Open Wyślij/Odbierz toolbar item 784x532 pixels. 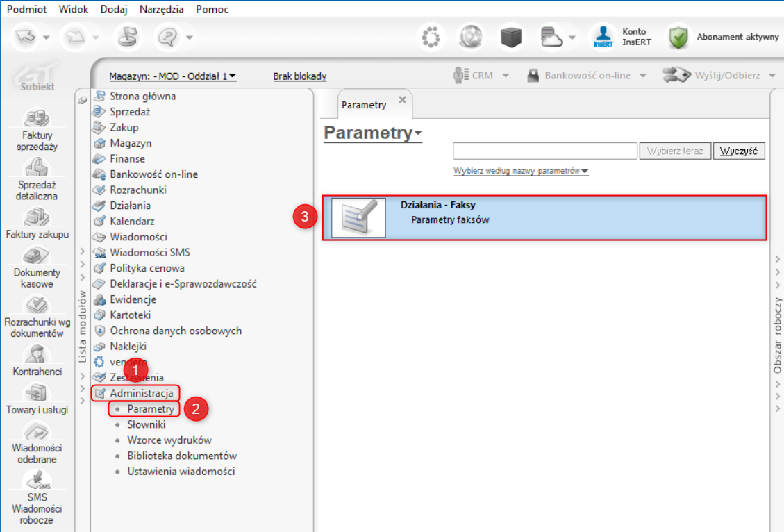pos(712,76)
